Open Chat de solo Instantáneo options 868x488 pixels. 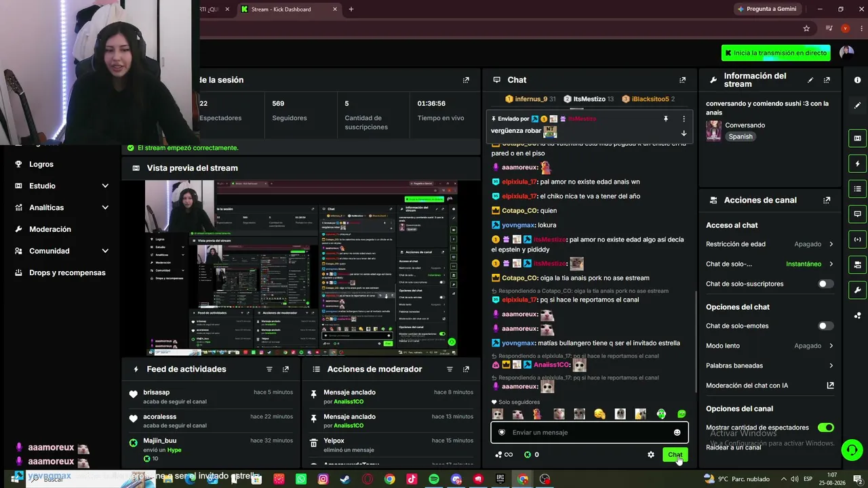770,264
